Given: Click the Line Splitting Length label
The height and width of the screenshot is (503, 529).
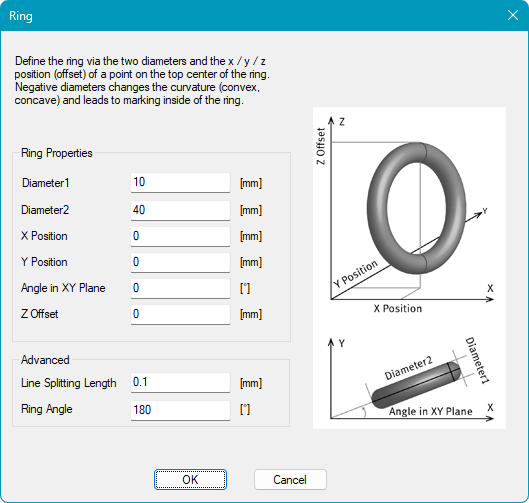Looking at the screenshot, I should tap(68, 383).
